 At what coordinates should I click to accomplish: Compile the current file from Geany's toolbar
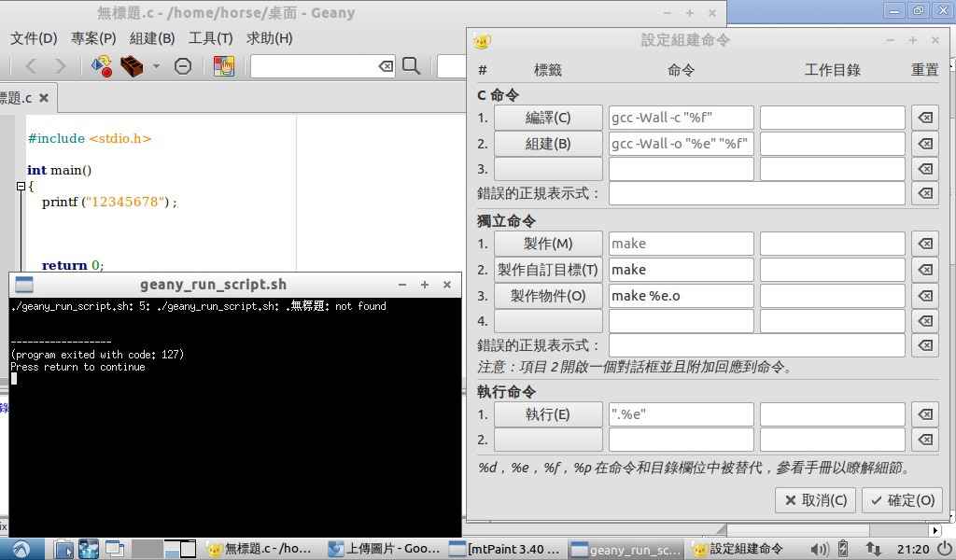pyautogui.click(x=101, y=66)
